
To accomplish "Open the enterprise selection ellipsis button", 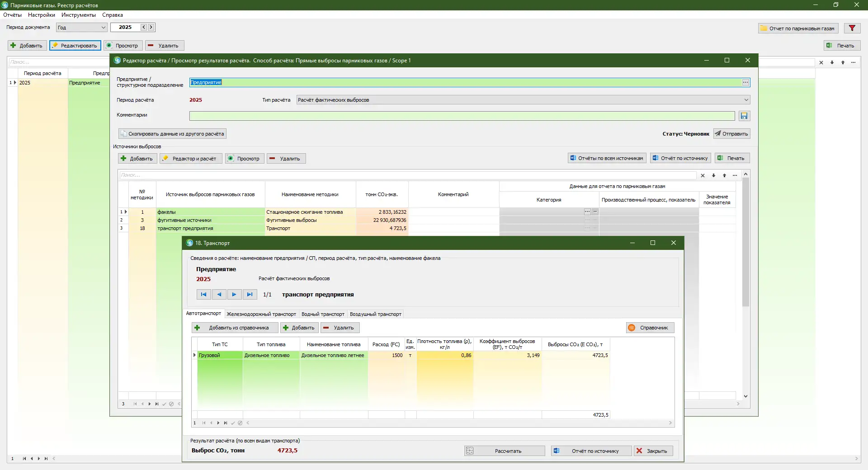I will pos(745,82).
